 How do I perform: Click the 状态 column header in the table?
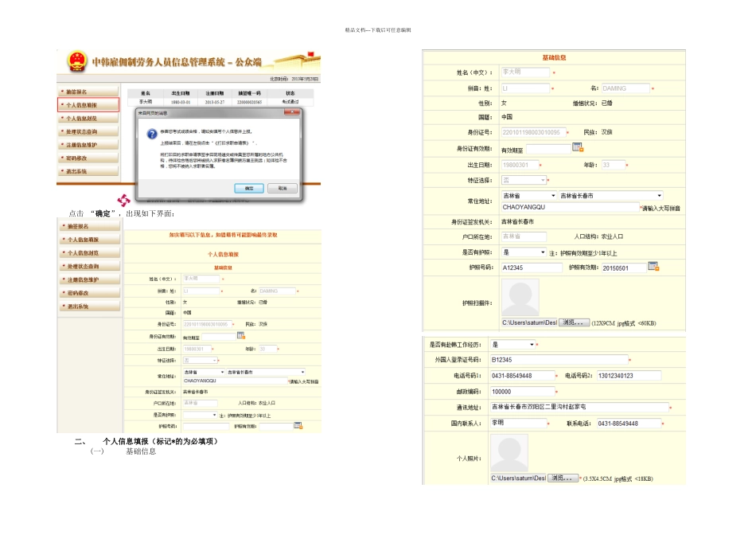point(290,93)
